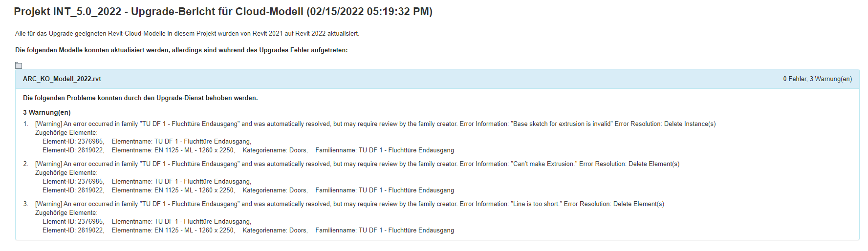Collapse the ARC_KO_Modell_2022.rvt panel header
The width and height of the screenshot is (868, 251).
62,79
